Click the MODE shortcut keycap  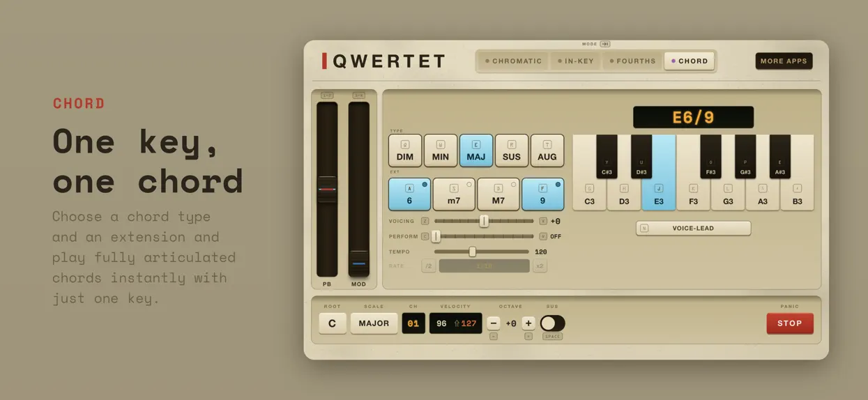coord(605,44)
